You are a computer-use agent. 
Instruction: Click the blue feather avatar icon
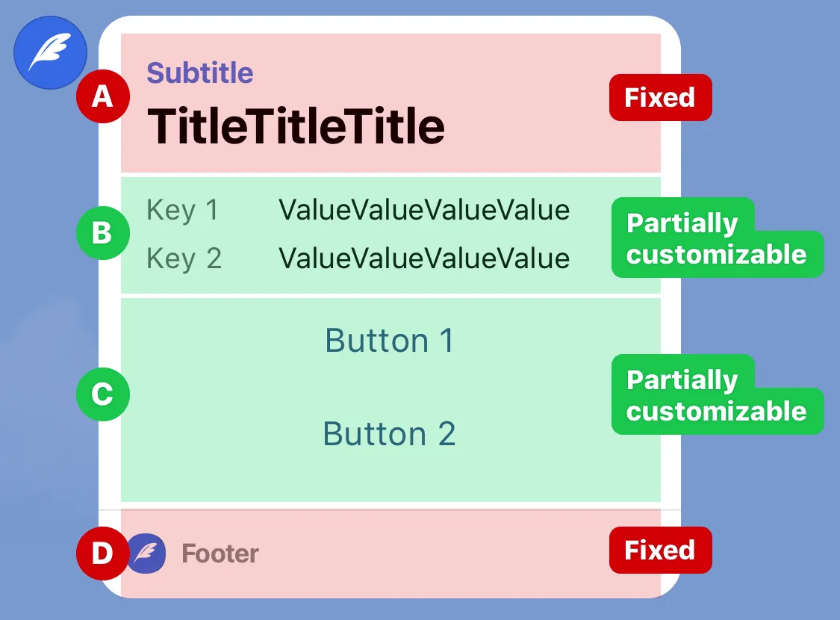[50, 52]
